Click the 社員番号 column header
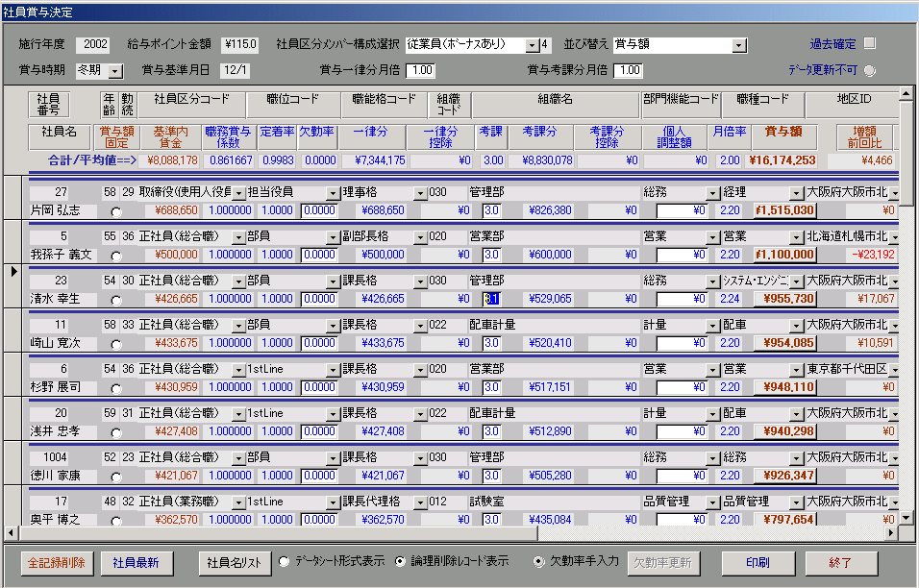The image size is (919, 588). pos(49,105)
